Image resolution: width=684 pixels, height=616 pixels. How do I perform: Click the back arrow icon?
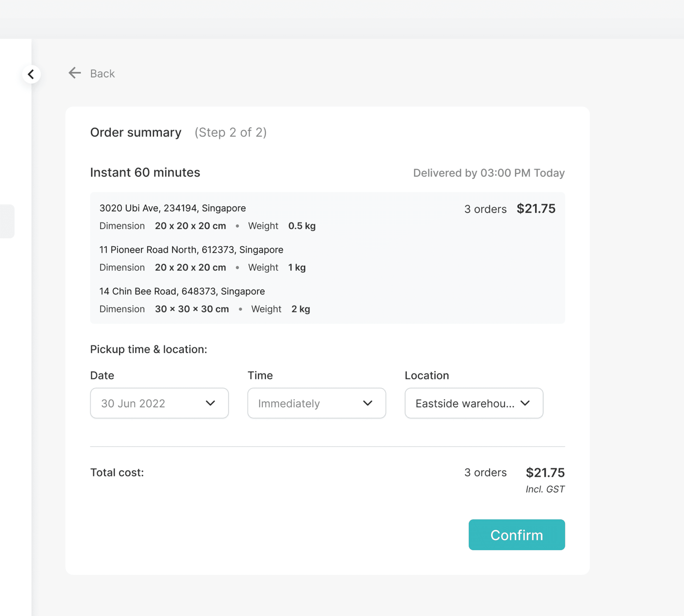point(75,73)
